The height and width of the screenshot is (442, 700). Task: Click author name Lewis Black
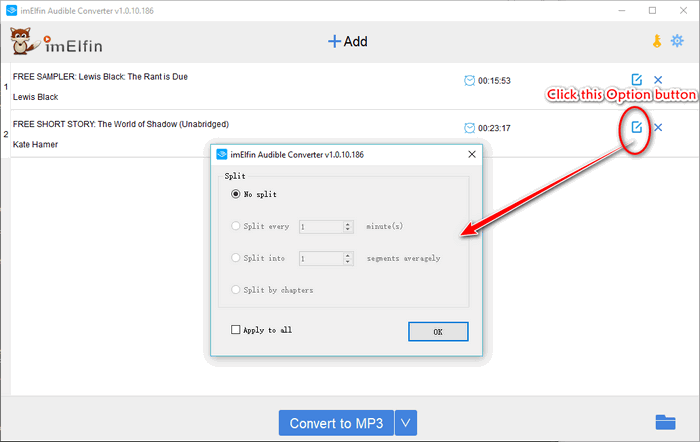tap(35, 97)
